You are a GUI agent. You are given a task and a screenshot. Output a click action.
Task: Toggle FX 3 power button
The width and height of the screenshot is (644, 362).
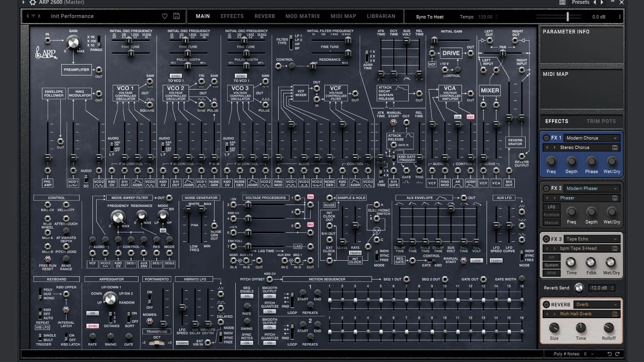546,239
